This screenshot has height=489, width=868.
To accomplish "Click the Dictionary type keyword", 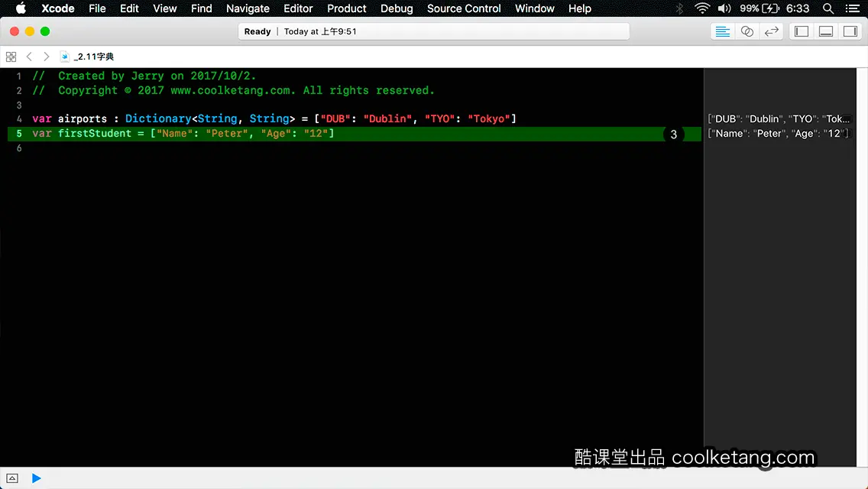I will point(158,118).
